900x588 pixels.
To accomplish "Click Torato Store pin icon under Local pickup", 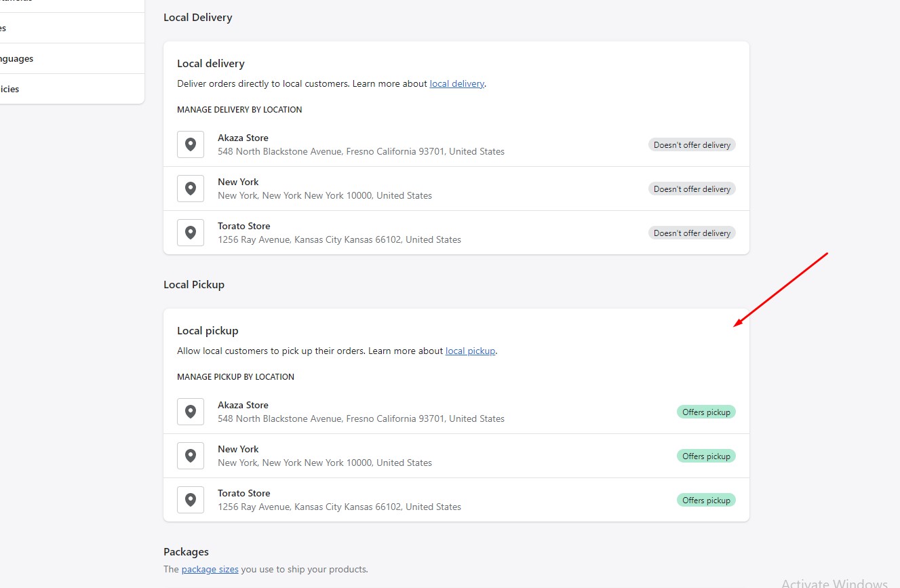I will [191, 500].
